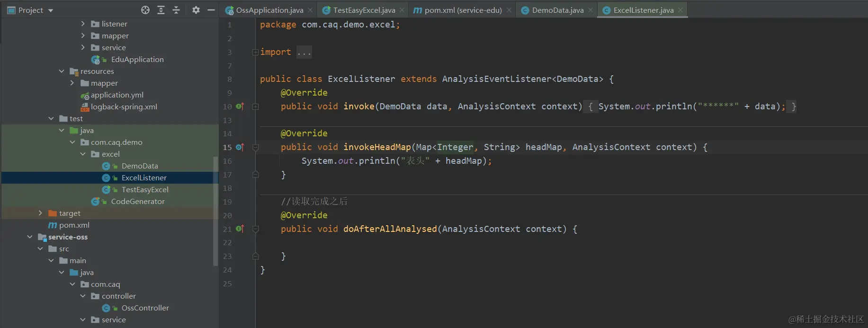Select DemoData class in tree
The height and width of the screenshot is (328, 868).
pos(140,166)
